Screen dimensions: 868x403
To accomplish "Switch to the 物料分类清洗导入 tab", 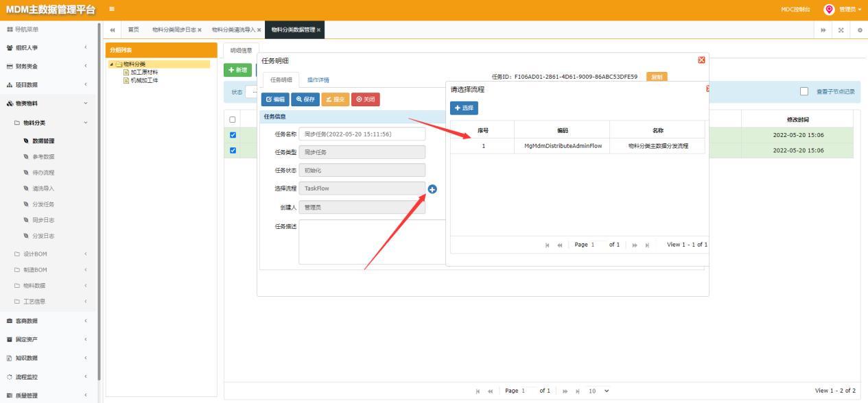I will point(233,30).
